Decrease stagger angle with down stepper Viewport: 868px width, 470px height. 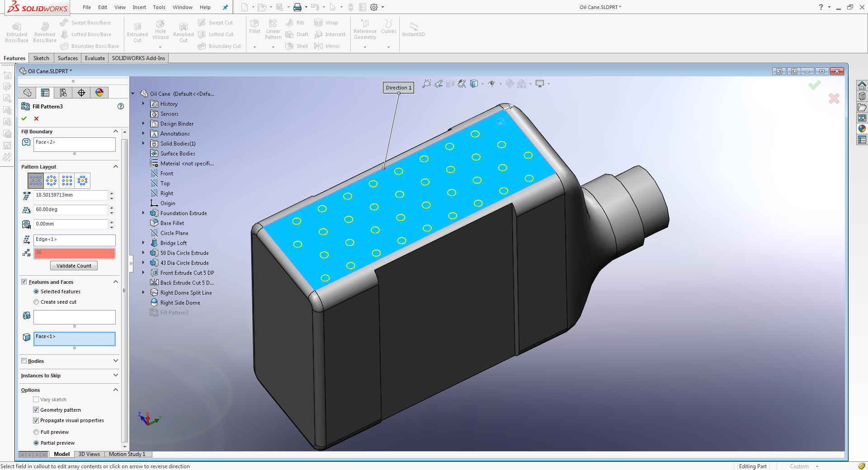112,212
